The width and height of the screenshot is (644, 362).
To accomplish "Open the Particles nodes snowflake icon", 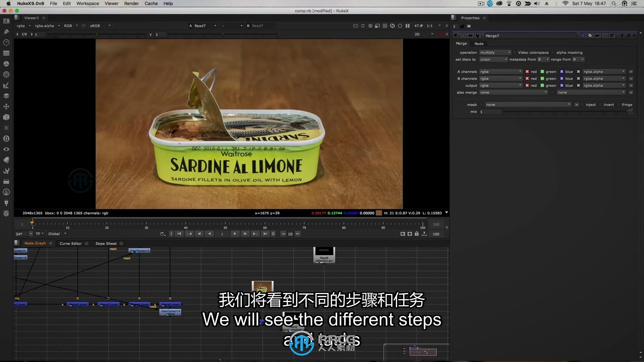I will click(x=6, y=128).
